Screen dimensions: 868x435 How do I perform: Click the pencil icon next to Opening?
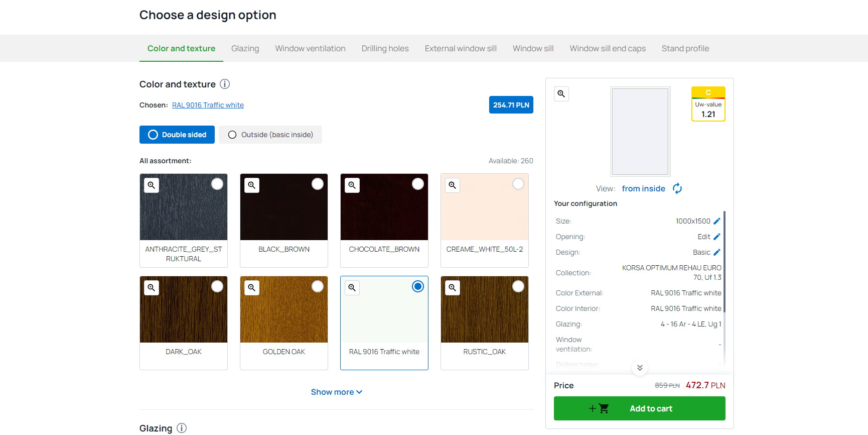[x=716, y=237]
